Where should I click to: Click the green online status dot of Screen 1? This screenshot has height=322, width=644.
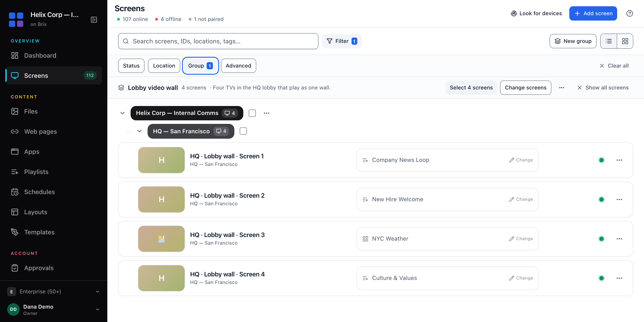[x=602, y=160]
